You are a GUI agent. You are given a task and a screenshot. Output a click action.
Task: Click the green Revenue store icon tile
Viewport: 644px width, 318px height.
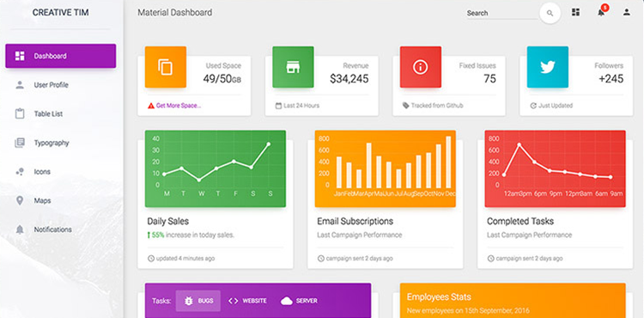pos(293,67)
